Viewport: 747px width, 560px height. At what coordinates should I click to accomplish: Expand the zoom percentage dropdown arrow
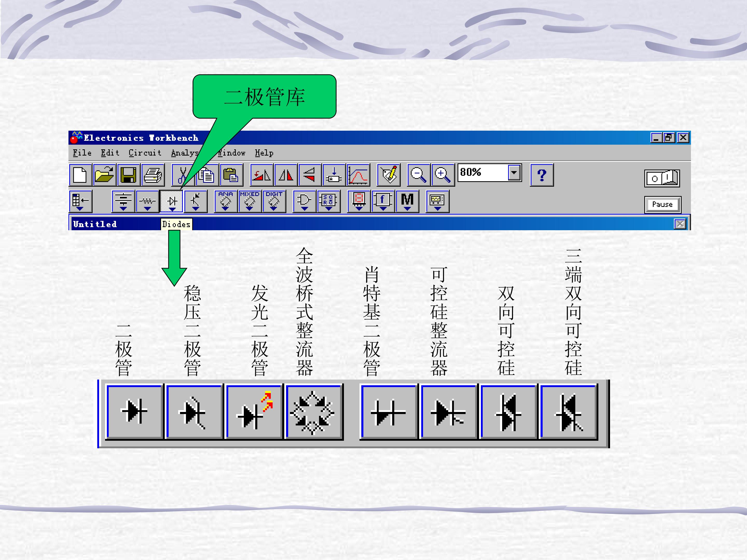coord(514,173)
